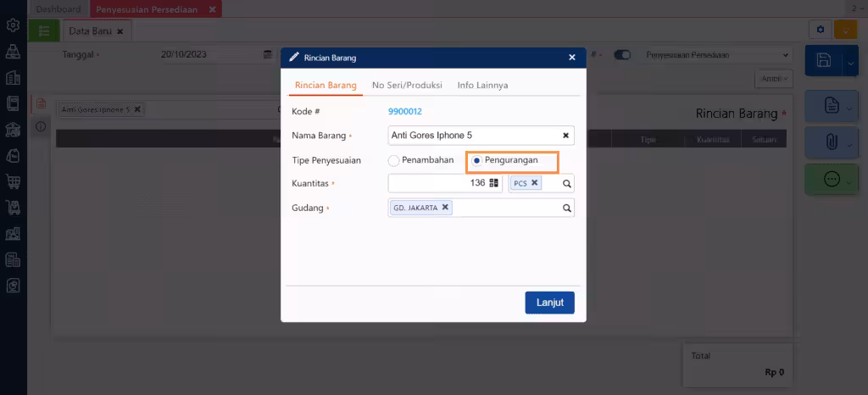
Task: Open the reports module at sidebar bottom
Action: [x=13, y=285]
